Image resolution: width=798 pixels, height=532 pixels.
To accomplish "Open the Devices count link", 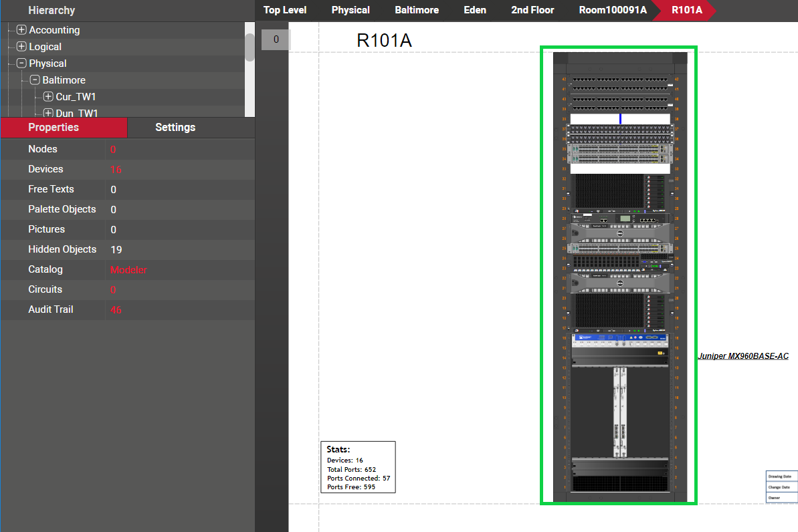I will (x=116, y=170).
